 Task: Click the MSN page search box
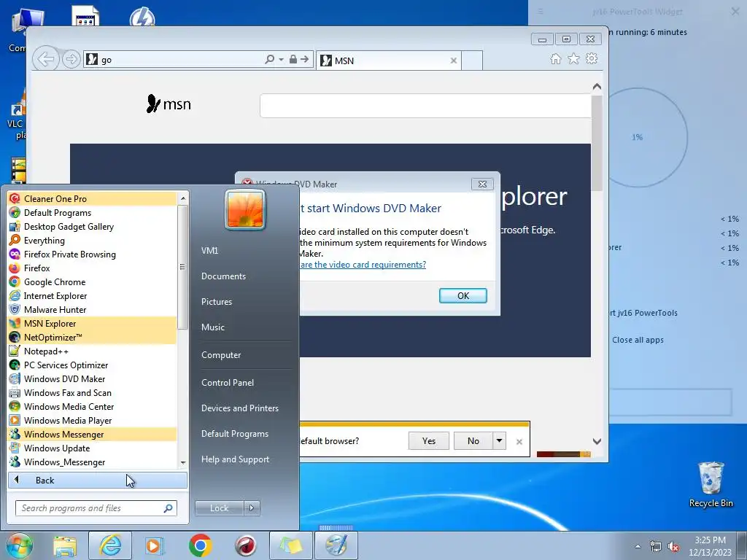[x=425, y=106]
